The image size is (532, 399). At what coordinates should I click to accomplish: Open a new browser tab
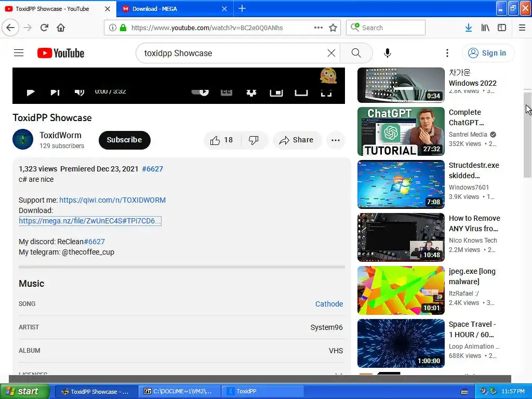coord(242,8)
